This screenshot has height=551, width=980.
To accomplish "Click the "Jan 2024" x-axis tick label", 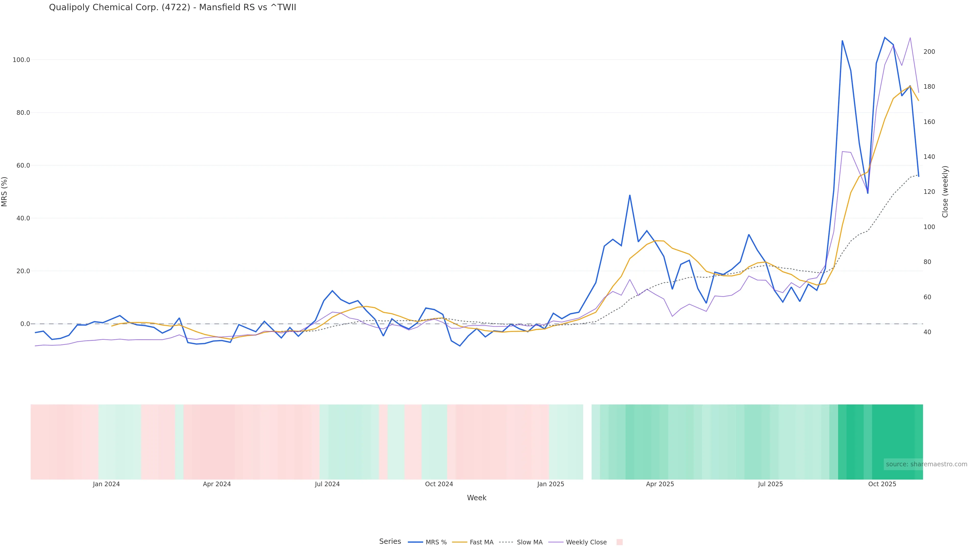I will coord(106,484).
